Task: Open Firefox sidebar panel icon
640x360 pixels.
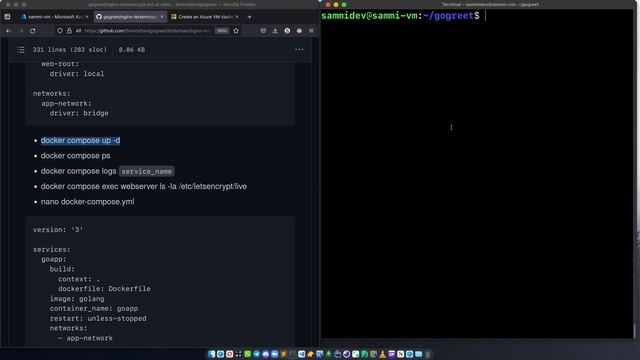Action: (7, 17)
